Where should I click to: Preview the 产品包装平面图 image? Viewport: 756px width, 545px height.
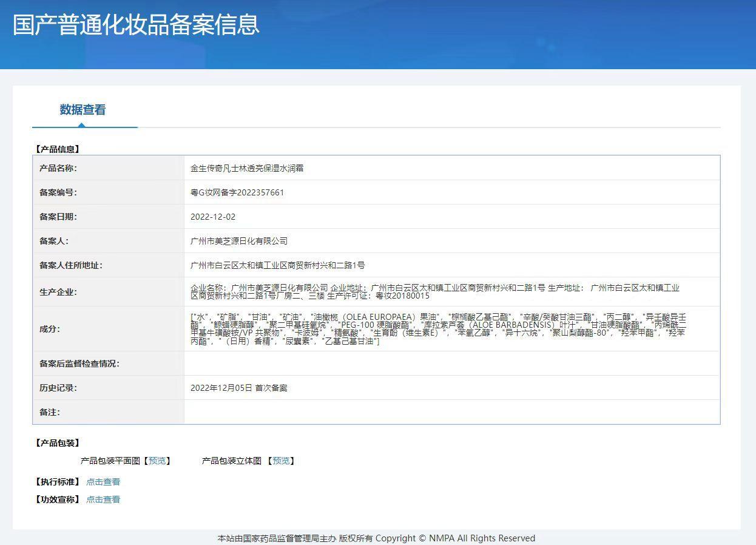click(x=157, y=461)
